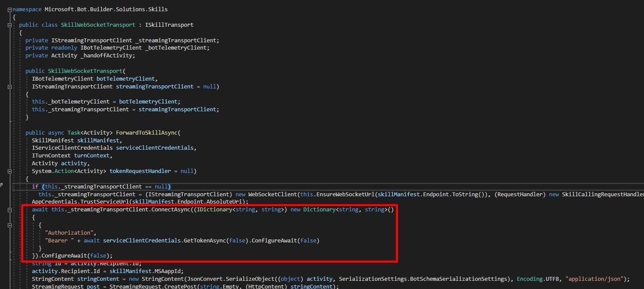644x289 pixels.
Task: Click the (RequestHandler) cast
Action: pyautogui.click(x=520, y=194)
